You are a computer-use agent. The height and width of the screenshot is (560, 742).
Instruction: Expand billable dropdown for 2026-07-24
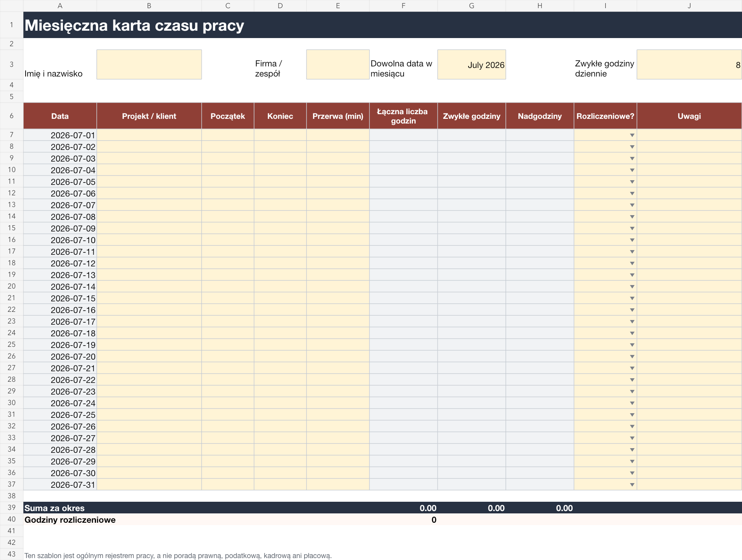tap(632, 403)
